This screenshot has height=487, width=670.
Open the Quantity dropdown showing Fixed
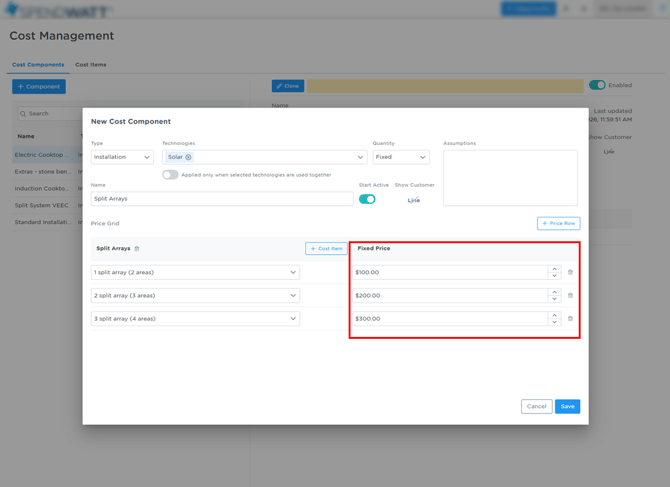point(401,157)
